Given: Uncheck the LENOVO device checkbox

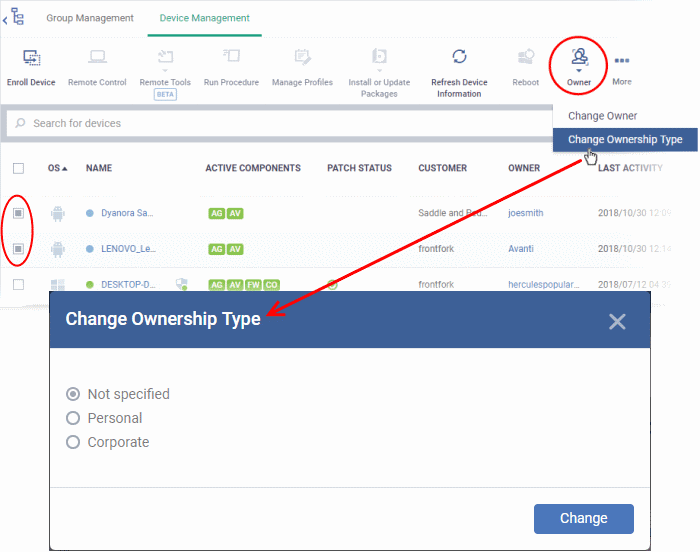Looking at the screenshot, I should pos(18,249).
